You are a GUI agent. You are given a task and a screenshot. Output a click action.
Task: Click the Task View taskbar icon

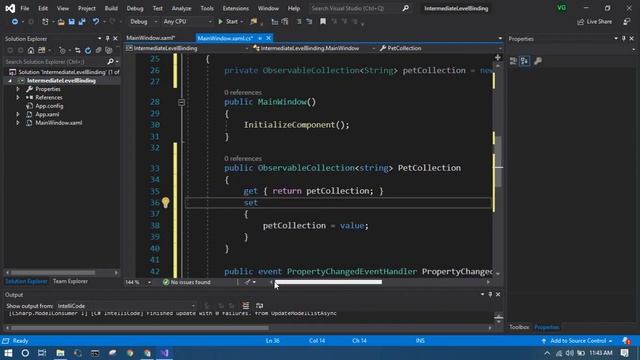42,353
